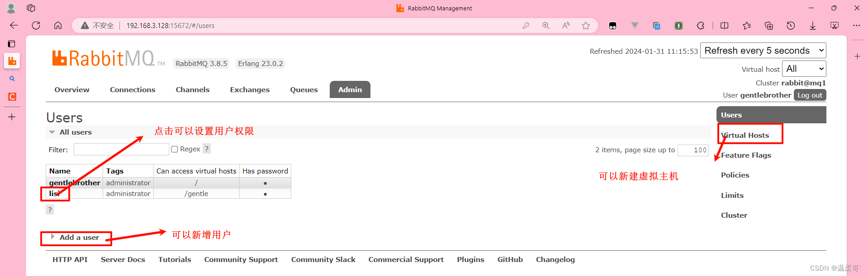Log out of gentlebrother account

[x=810, y=95]
